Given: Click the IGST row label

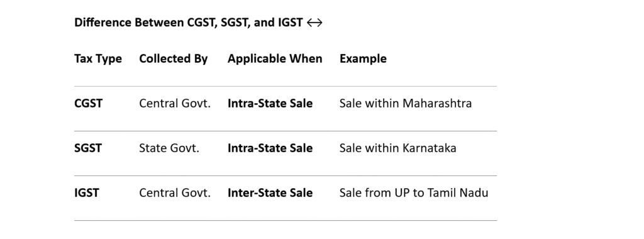Looking at the screenshot, I should (x=87, y=193).
